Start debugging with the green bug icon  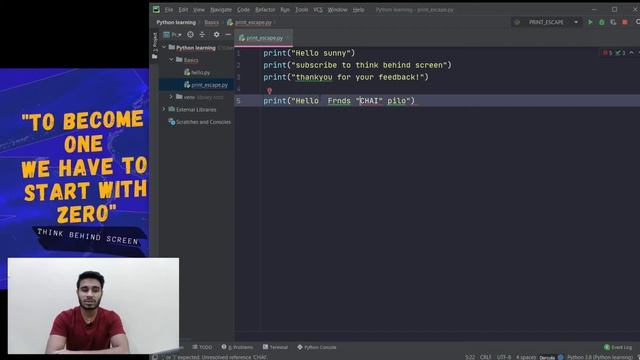(x=602, y=22)
